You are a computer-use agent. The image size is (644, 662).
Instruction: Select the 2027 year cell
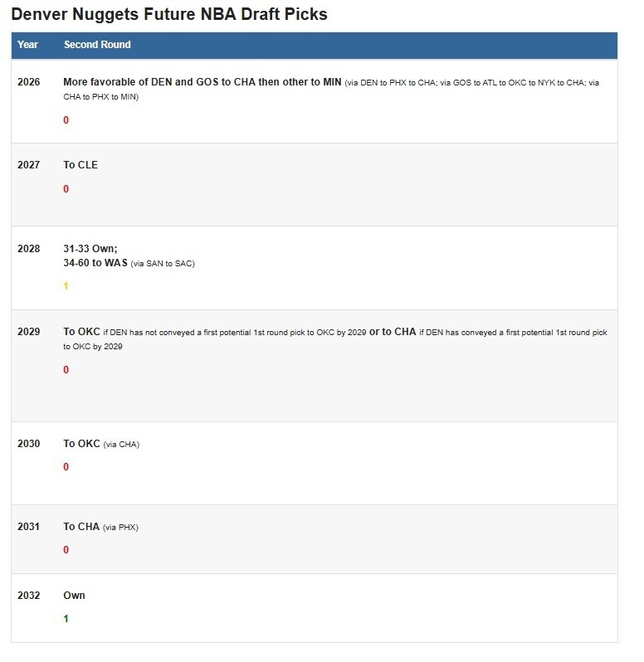[29, 165]
